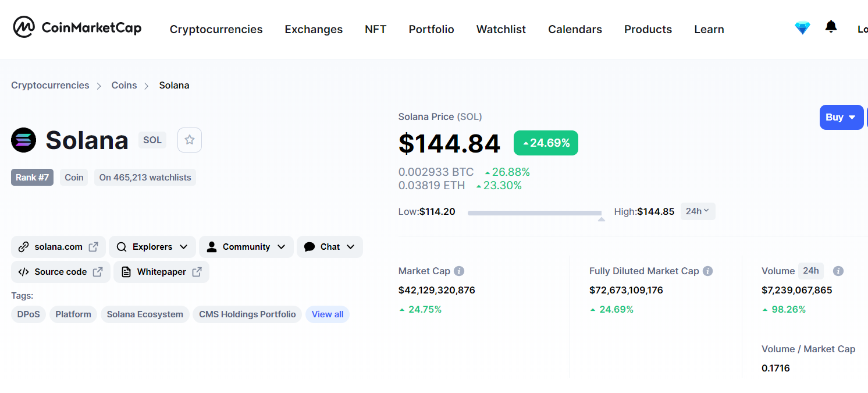
Task: Click the CoinMarketCap logo
Action: [77, 27]
